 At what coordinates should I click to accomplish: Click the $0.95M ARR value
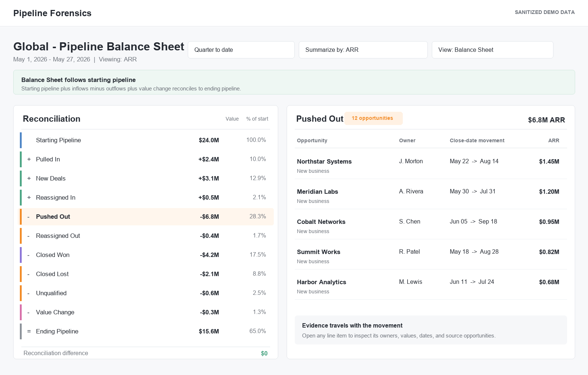tap(549, 222)
